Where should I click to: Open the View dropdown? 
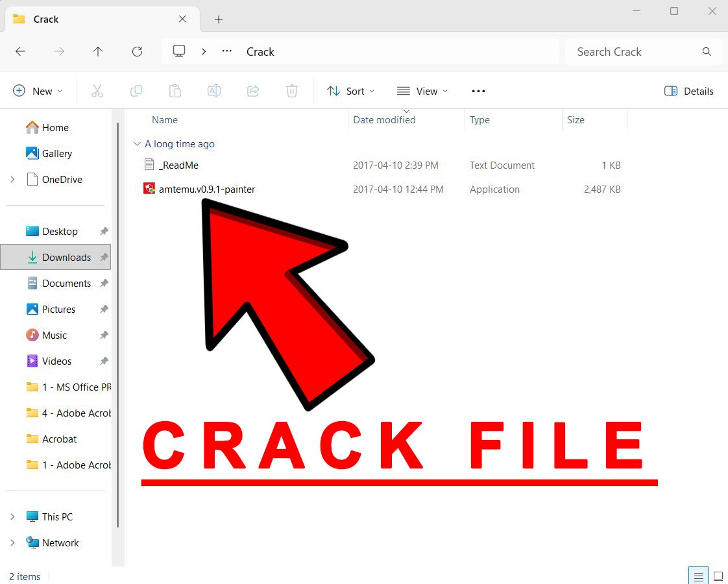(x=422, y=91)
